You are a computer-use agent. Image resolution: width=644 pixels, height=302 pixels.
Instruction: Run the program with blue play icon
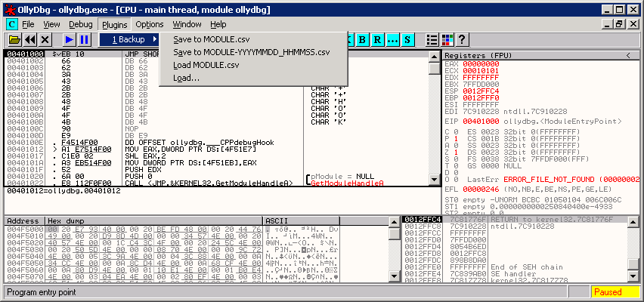coord(70,40)
